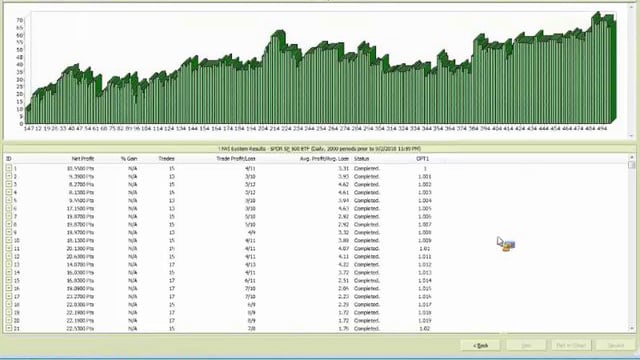Image resolution: width=640 pixels, height=360 pixels.
Task: Click Net Profit cell in row 17
Action: tap(80, 296)
